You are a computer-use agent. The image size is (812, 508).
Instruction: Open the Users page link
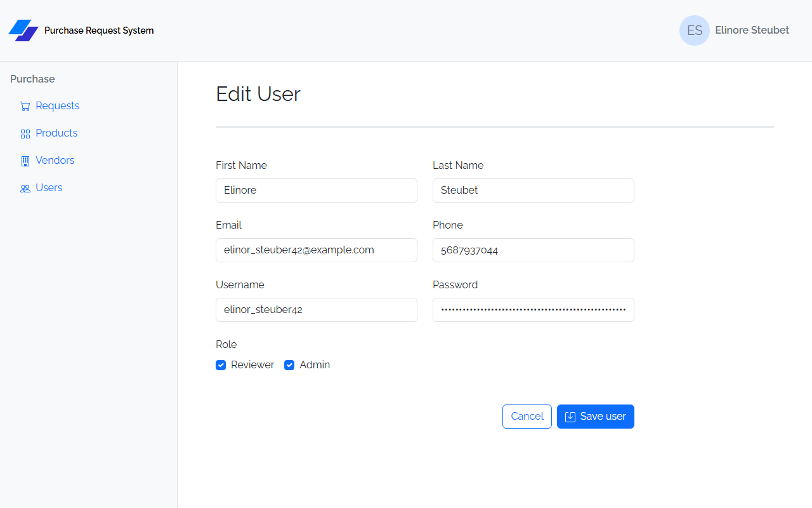49,187
